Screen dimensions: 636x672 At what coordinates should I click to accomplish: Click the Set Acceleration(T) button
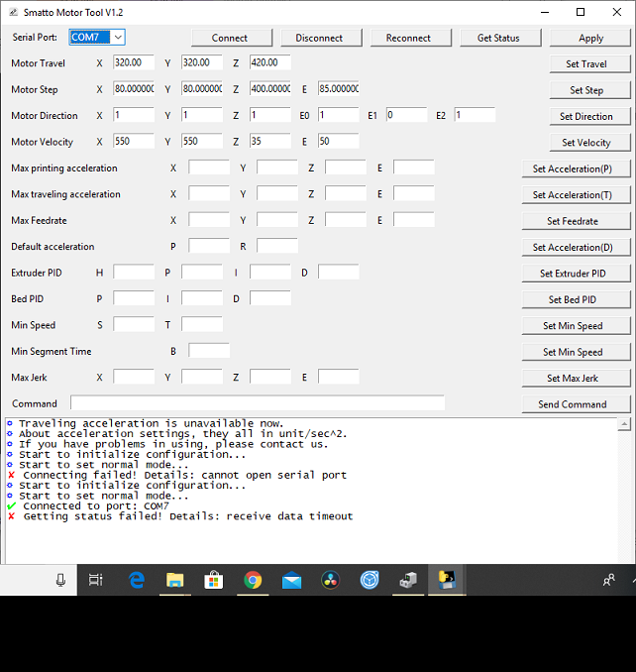pos(576,194)
